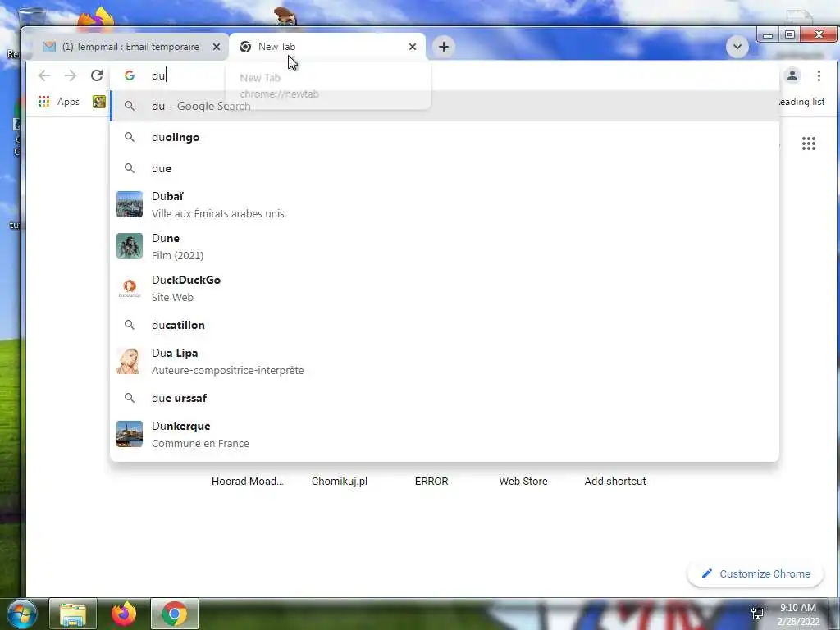Launch Firefox from the taskbar
Viewport: 840px width, 630px height.
pos(124,614)
